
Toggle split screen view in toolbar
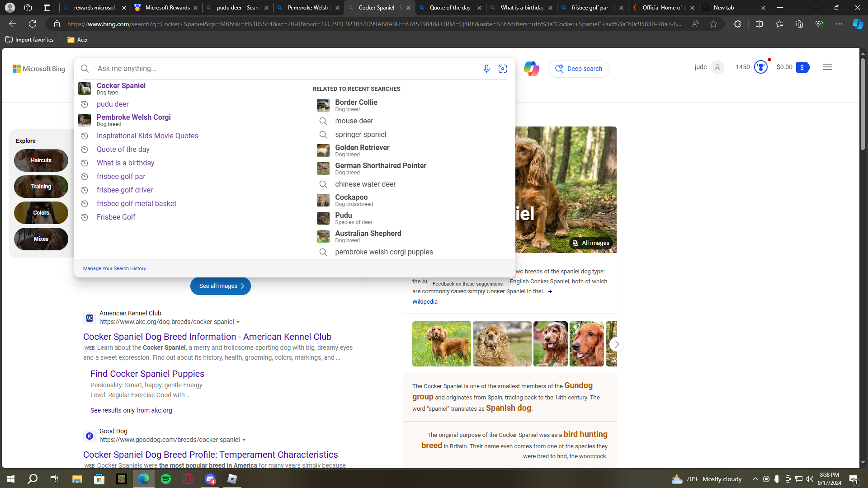pos(759,24)
